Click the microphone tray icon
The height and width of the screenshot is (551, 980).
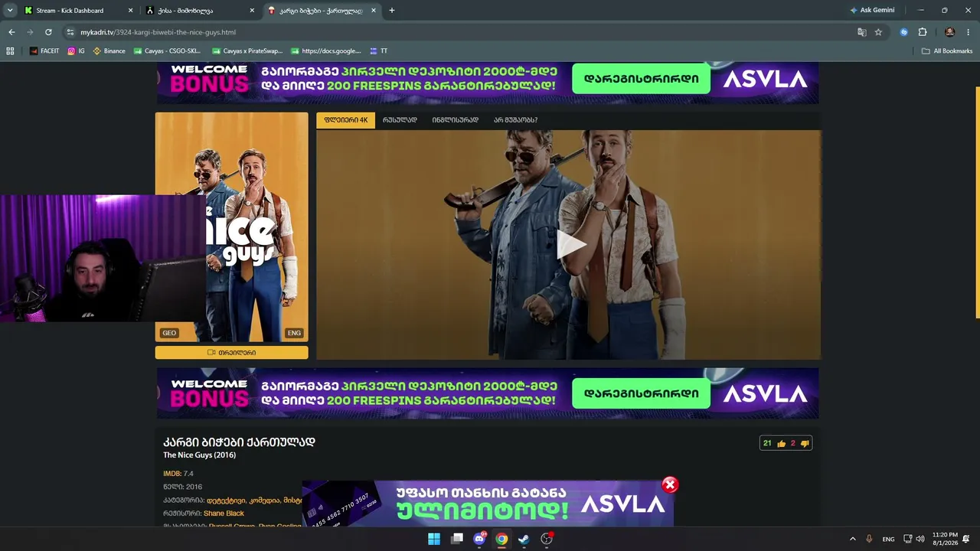pyautogui.click(x=869, y=539)
